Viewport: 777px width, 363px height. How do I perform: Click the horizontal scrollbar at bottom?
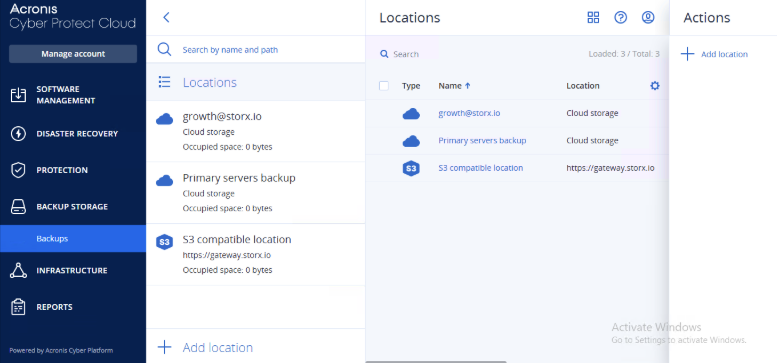(x=436, y=362)
